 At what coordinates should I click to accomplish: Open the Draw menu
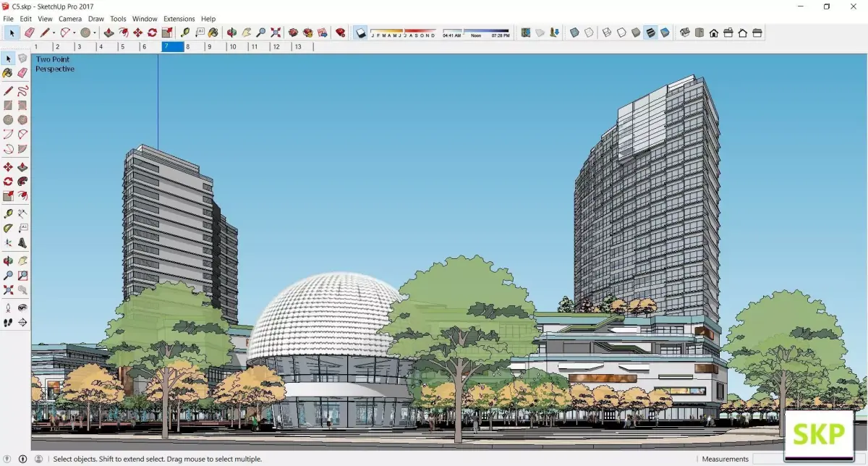click(x=96, y=19)
